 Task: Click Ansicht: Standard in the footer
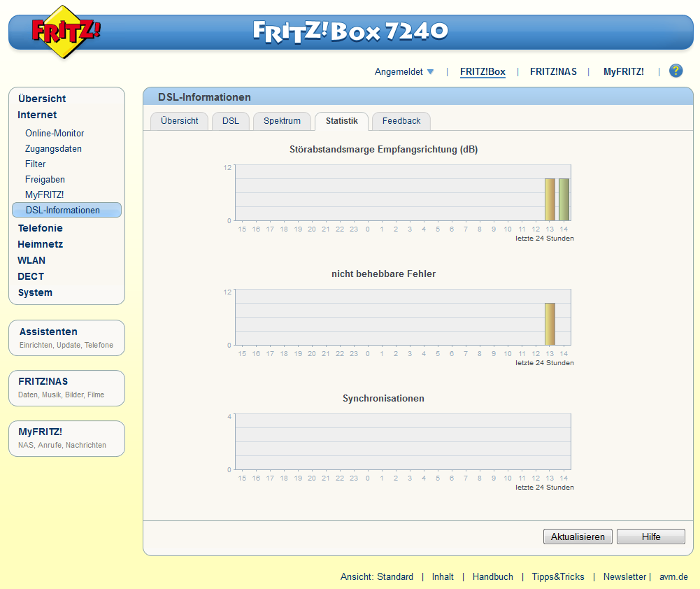pos(377,577)
